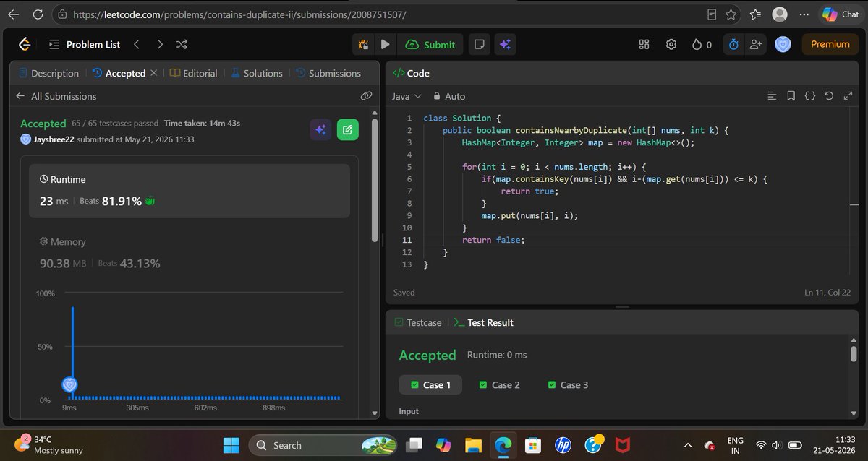The width and height of the screenshot is (868, 461).
Task: Open the Problem List panel
Action: pos(85,45)
